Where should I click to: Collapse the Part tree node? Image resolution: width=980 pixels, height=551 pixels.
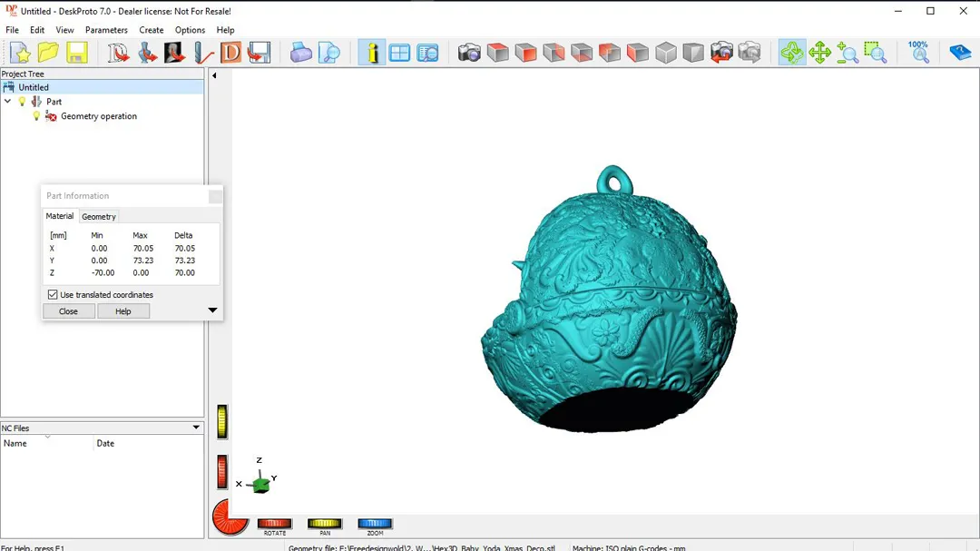point(8,102)
